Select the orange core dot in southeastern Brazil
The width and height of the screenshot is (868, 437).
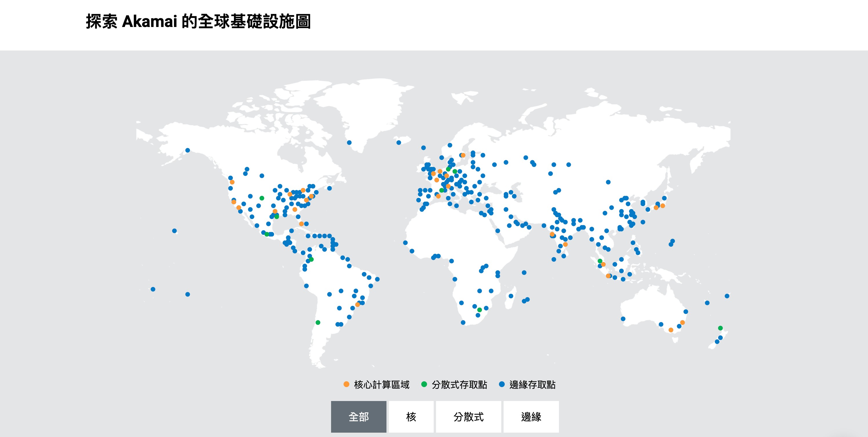(x=357, y=305)
